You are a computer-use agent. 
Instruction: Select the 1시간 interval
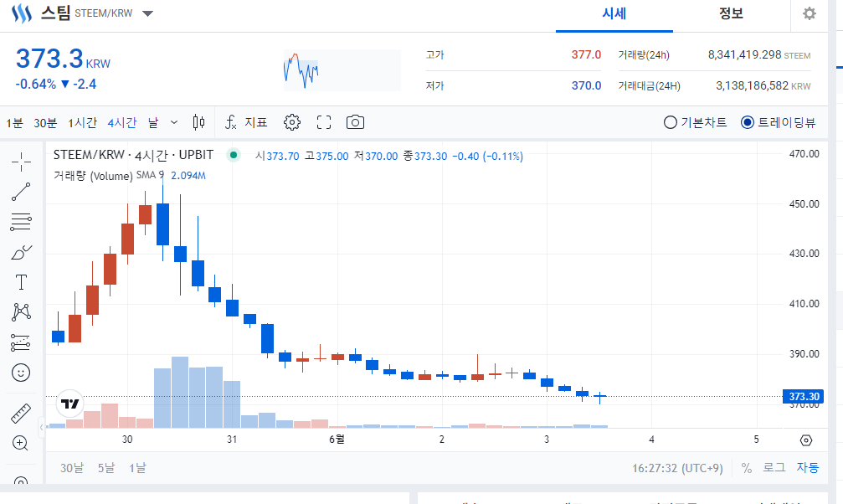pyautogui.click(x=82, y=122)
